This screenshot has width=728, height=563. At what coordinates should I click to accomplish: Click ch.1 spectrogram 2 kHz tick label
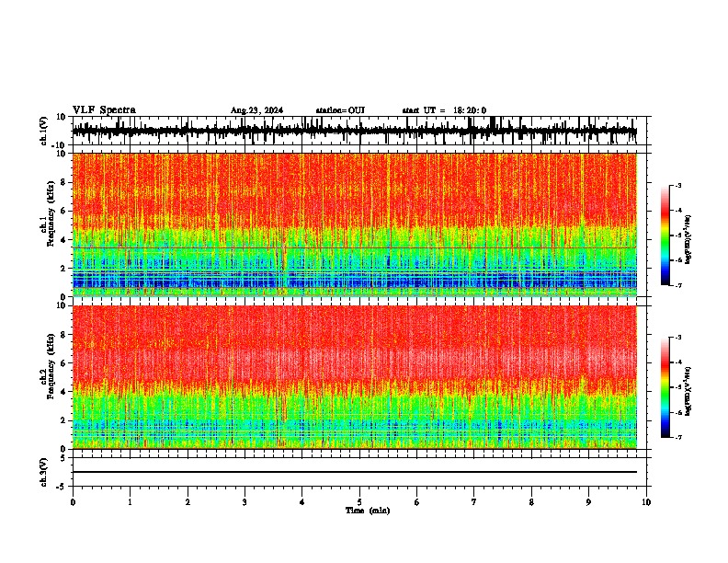click(63, 269)
